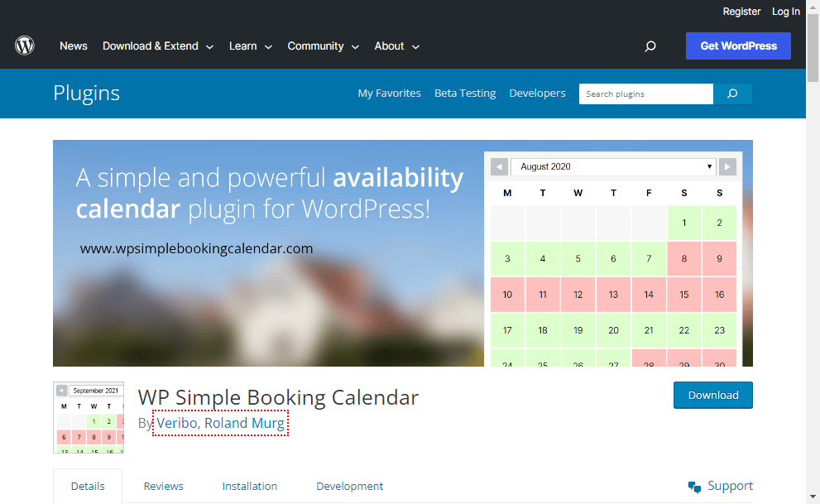Focus the Search plugins field
Screen dimensions: 820x504
pos(646,94)
